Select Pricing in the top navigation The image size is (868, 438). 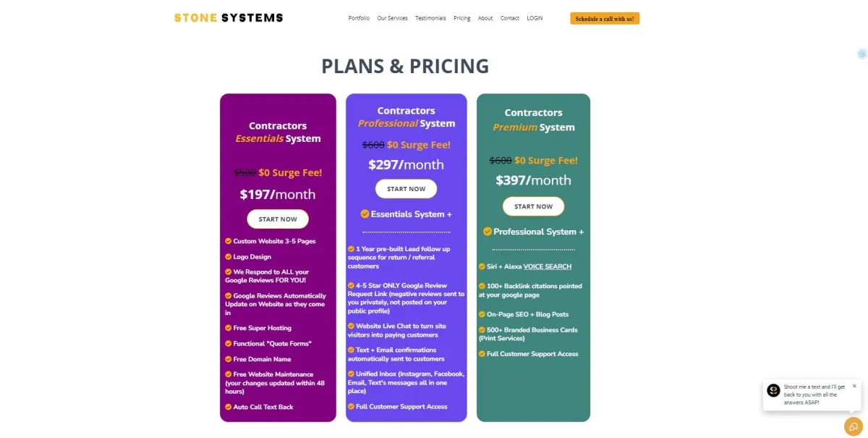click(x=462, y=18)
